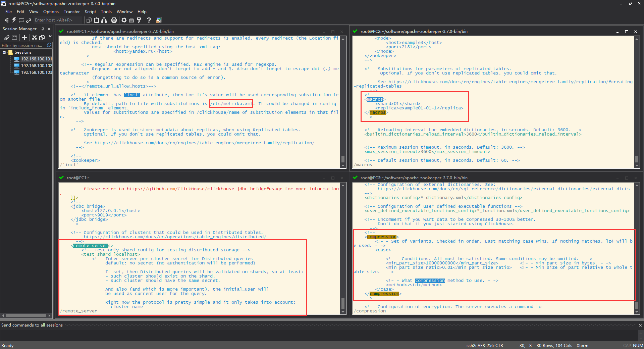Click the Enter host input field
This screenshot has width=644, height=349.
click(x=57, y=20)
